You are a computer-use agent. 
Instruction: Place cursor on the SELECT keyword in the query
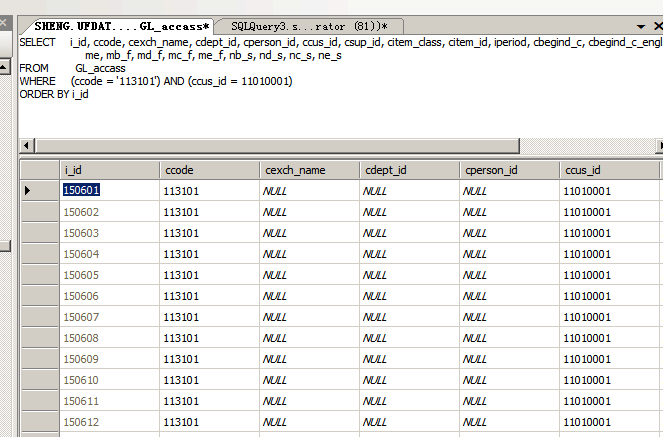click(37, 42)
